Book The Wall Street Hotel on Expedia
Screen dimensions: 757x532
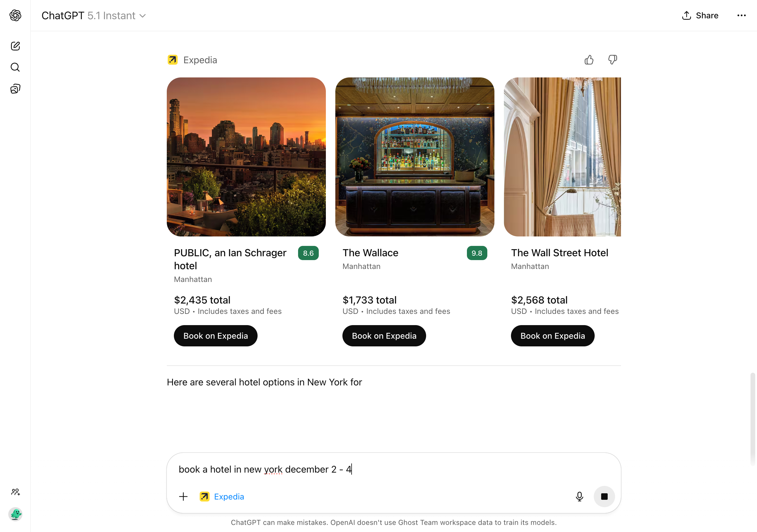click(553, 335)
